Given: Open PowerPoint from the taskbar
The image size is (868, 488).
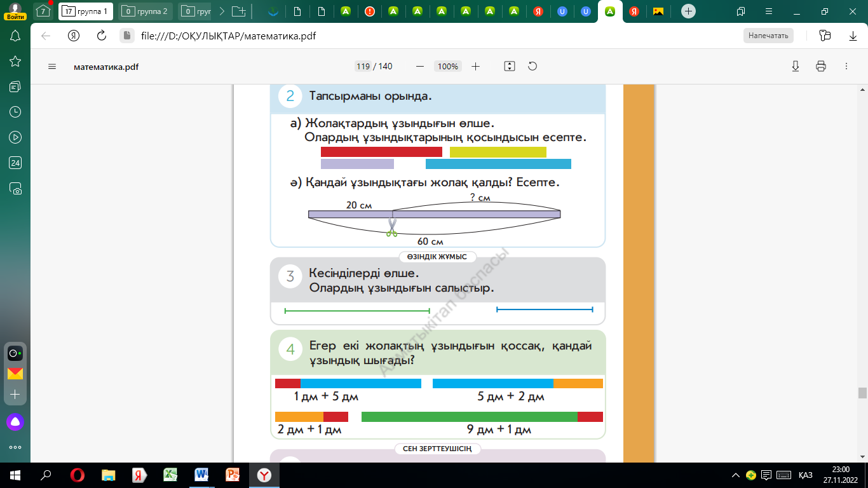Looking at the screenshot, I should (232, 475).
